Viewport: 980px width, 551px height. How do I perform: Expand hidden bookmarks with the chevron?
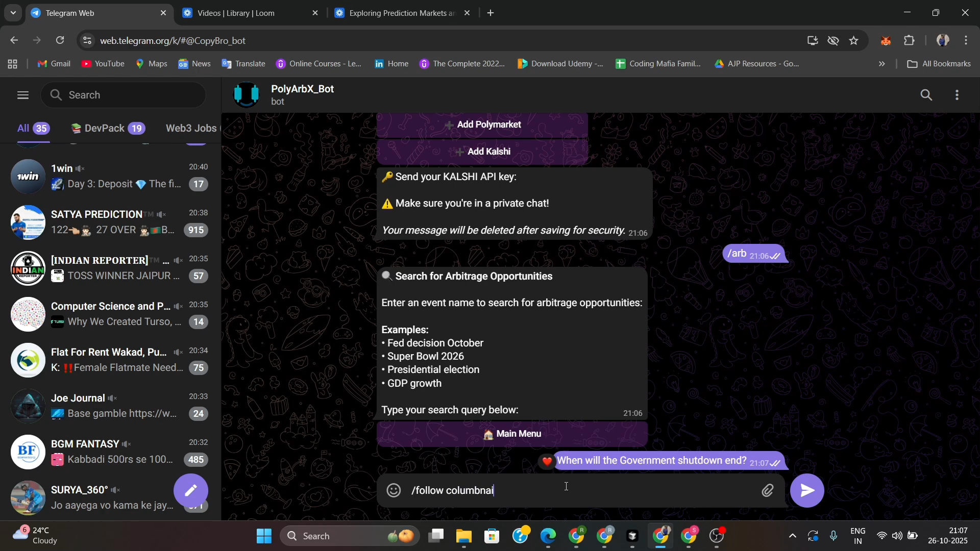click(881, 63)
